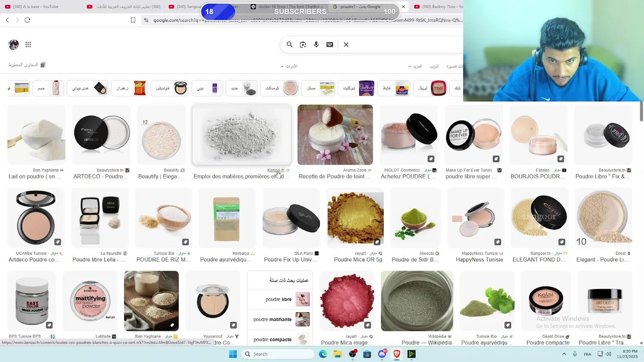Screen dimensions: 644x362
Task: Open saved content (المحتوى المحفوظ) bookmark link
Action: point(27,65)
